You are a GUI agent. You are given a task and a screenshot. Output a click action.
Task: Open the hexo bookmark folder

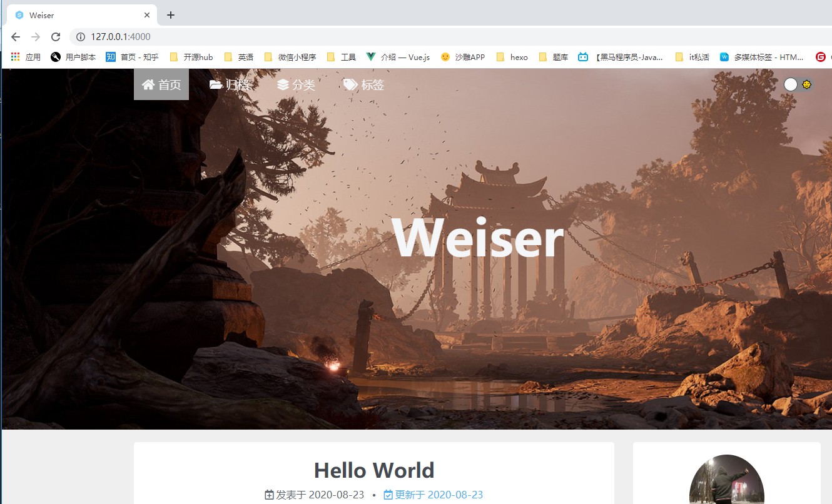pos(512,57)
